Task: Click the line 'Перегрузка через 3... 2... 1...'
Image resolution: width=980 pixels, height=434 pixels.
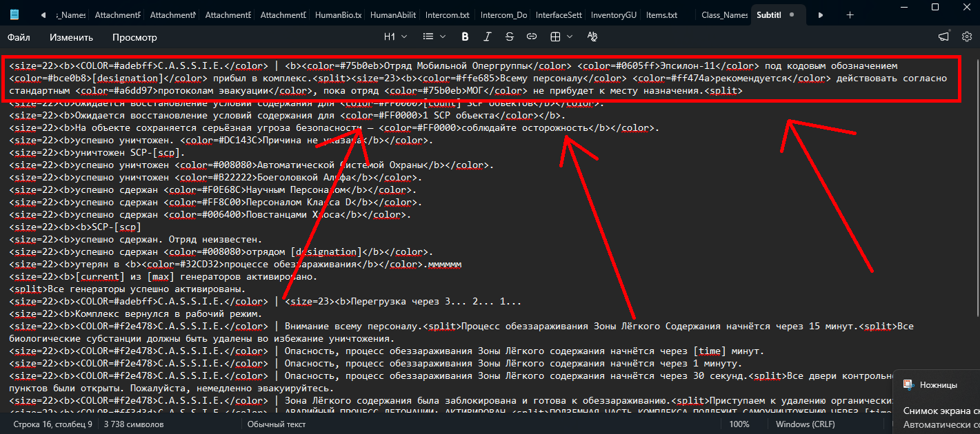Action: tap(265, 302)
